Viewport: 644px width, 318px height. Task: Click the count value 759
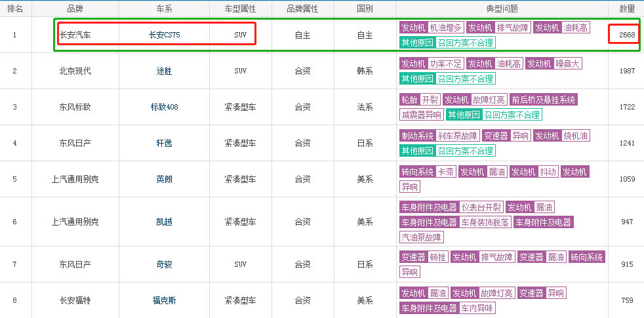[x=627, y=300]
